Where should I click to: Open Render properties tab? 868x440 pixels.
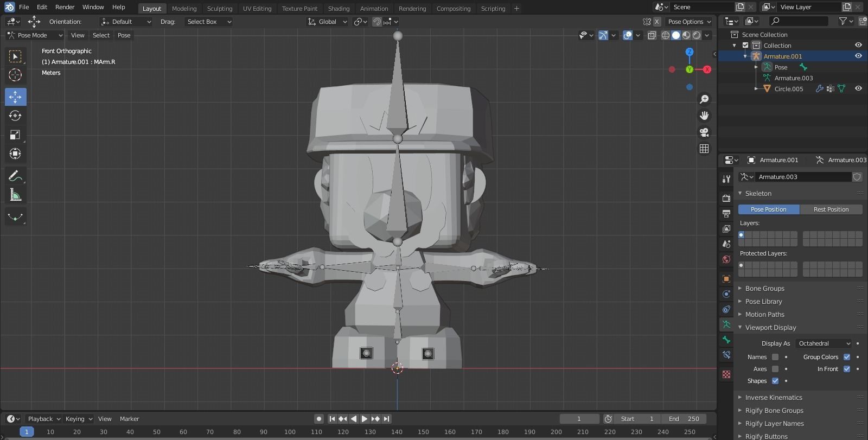tap(726, 199)
